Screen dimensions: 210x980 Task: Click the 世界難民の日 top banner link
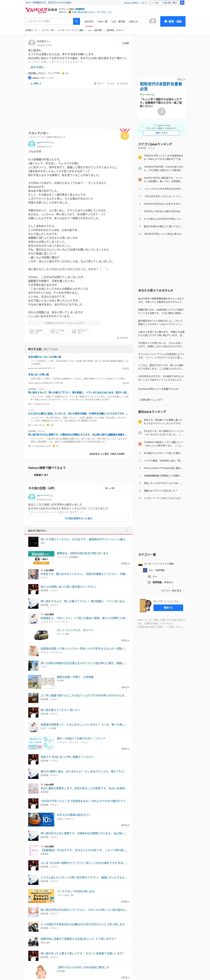coord(48,3)
